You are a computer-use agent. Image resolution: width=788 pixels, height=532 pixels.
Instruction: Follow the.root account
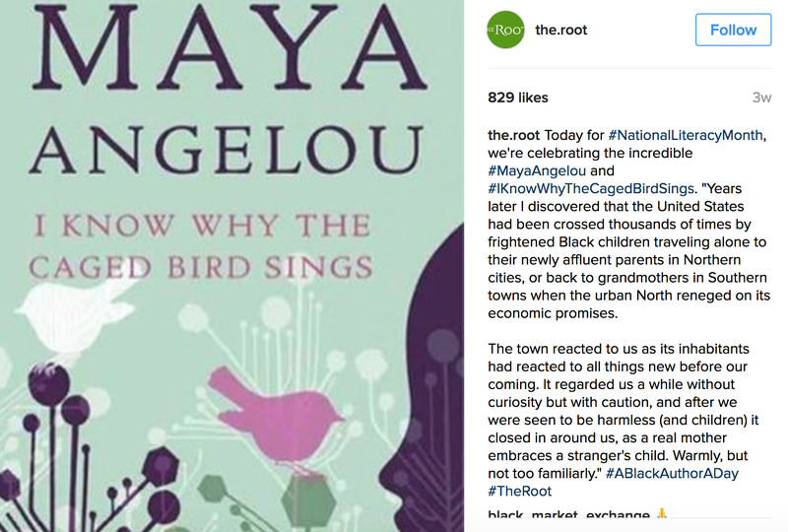pyautogui.click(x=733, y=30)
